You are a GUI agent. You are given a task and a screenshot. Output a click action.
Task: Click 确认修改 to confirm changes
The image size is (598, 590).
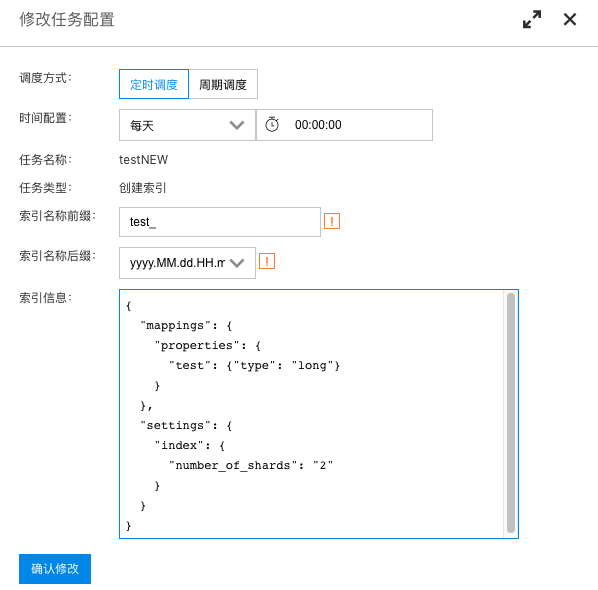click(55, 569)
